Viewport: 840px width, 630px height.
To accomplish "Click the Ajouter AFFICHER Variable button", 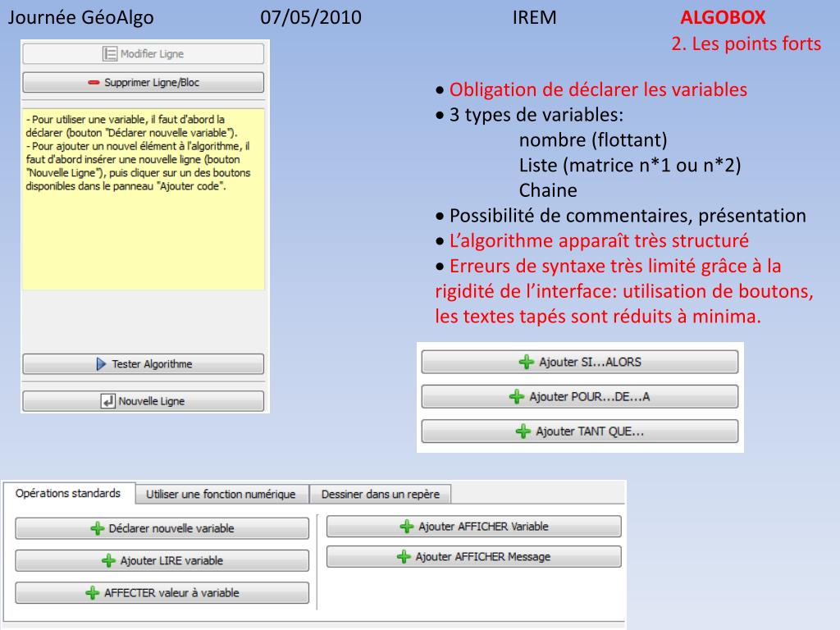I will click(474, 527).
